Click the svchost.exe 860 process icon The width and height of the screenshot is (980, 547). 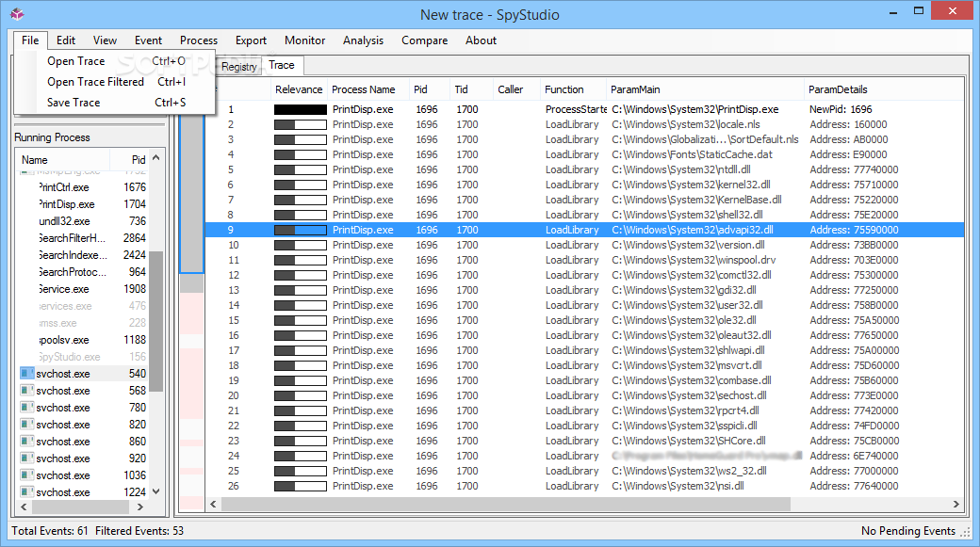(27, 442)
